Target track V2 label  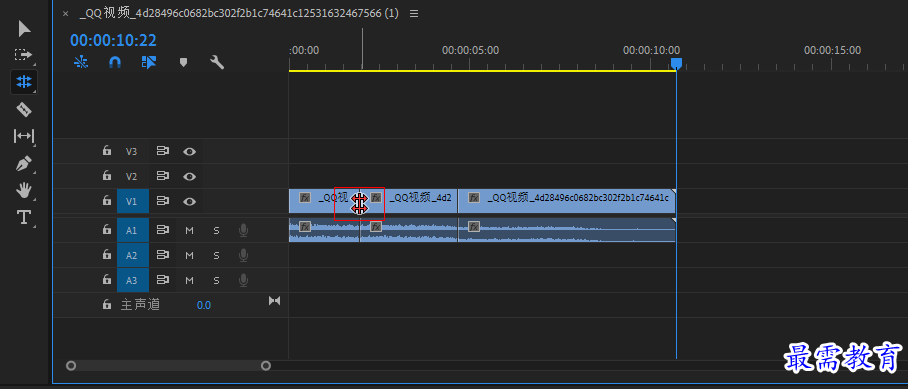point(132,176)
